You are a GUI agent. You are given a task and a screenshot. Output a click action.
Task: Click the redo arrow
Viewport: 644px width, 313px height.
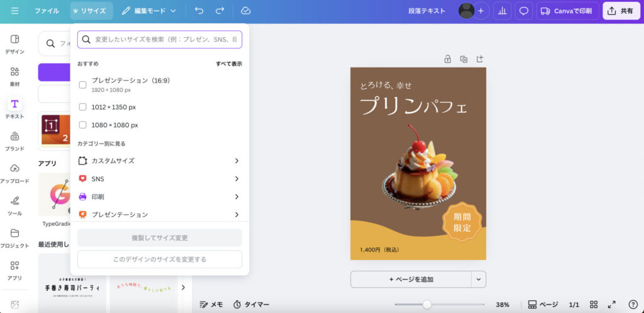point(220,11)
